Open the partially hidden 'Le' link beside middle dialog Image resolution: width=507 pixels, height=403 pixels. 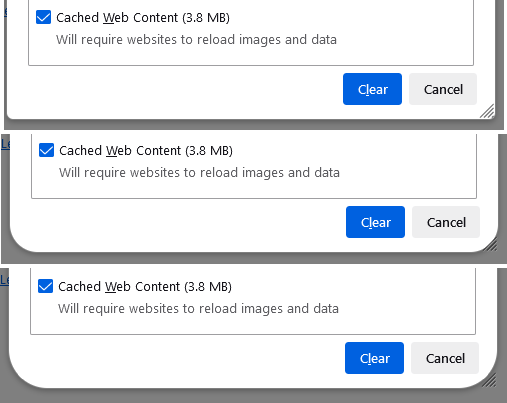coord(6,144)
